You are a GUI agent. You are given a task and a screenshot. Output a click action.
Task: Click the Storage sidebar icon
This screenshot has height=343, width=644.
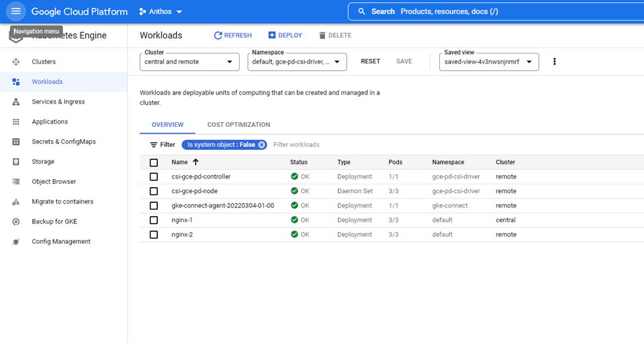(x=16, y=162)
